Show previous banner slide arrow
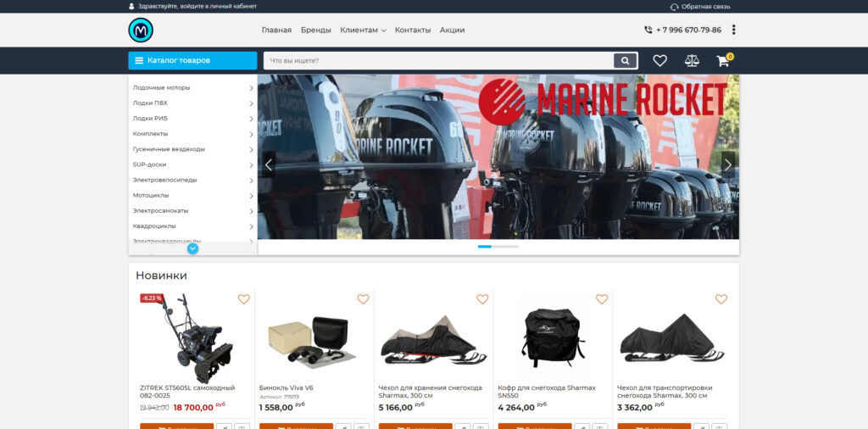The width and height of the screenshot is (868, 429). 269,164
